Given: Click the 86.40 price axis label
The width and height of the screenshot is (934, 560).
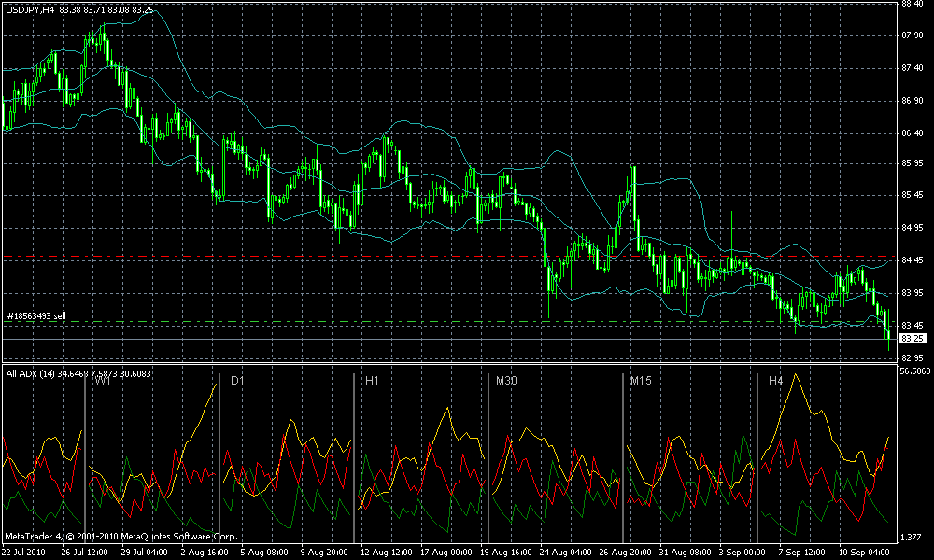Looking at the screenshot, I should click(913, 133).
